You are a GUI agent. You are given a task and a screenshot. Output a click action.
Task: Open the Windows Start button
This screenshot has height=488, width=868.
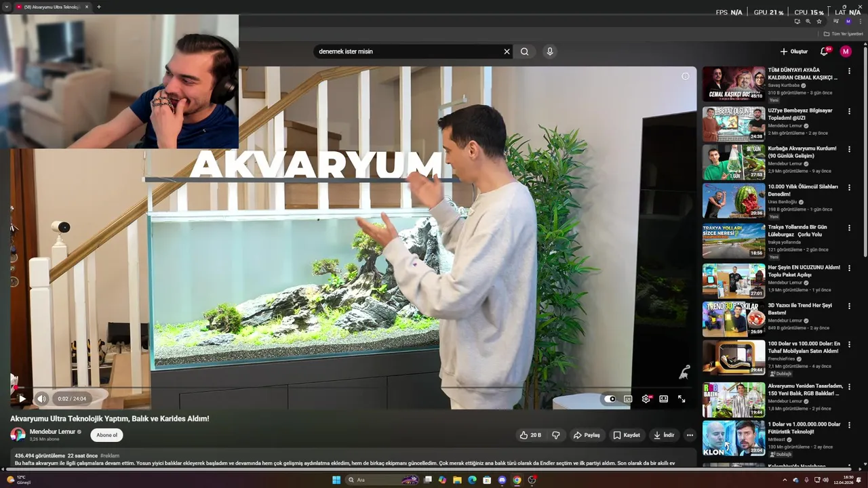click(x=336, y=480)
